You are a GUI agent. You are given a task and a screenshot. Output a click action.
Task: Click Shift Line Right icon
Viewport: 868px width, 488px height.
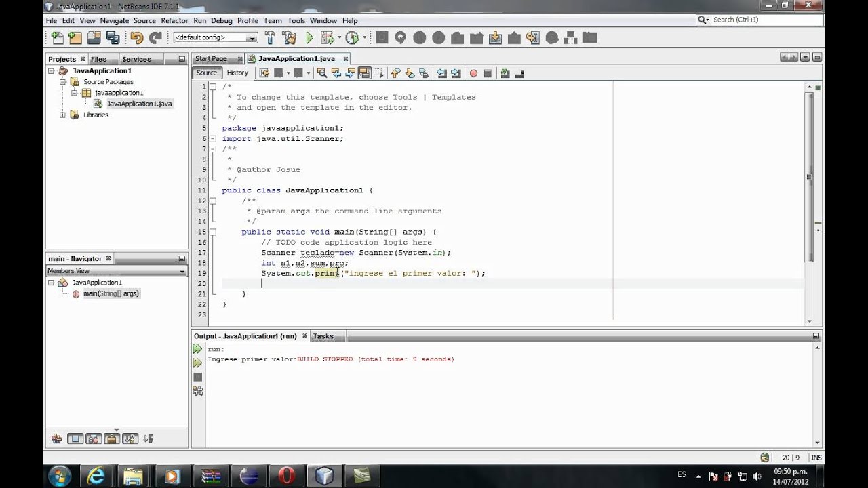click(x=456, y=73)
